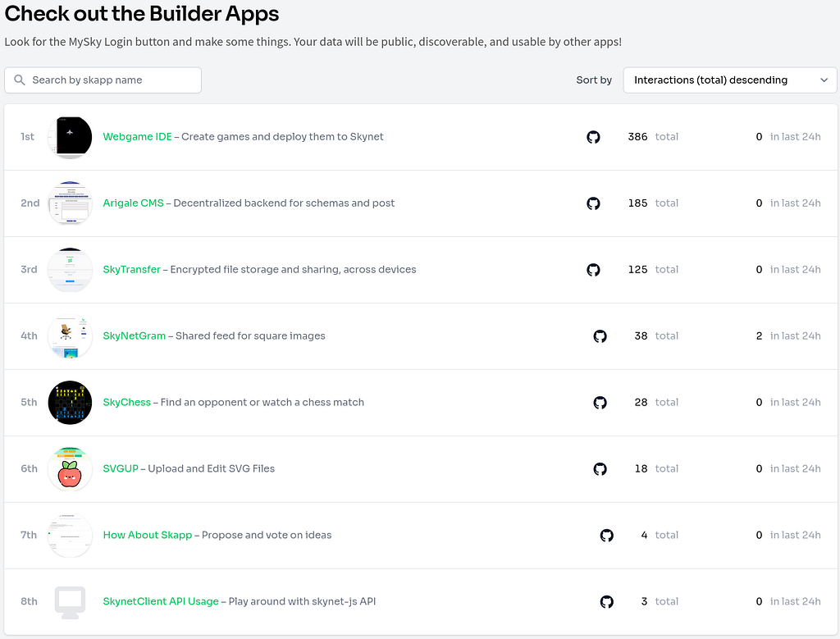
Task: Open the How About Skapp link
Action: [x=147, y=536]
